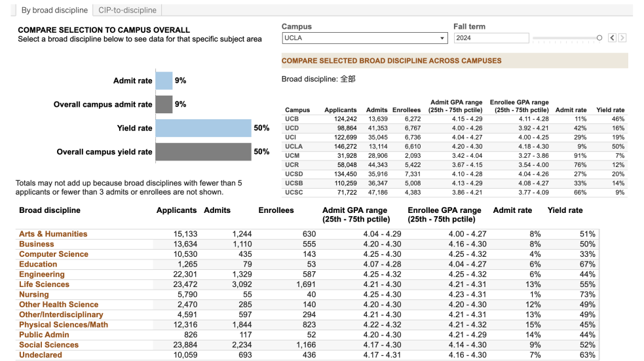644x361 pixels.
Task: Select the By broad discipline tab
Action: click(x=54, y=10)
